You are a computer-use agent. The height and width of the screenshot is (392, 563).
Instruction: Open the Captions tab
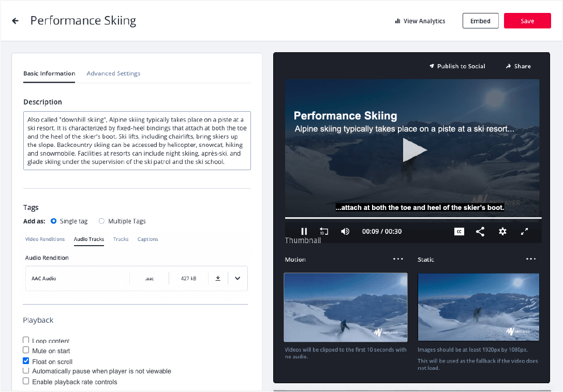(x=147, y=239)
